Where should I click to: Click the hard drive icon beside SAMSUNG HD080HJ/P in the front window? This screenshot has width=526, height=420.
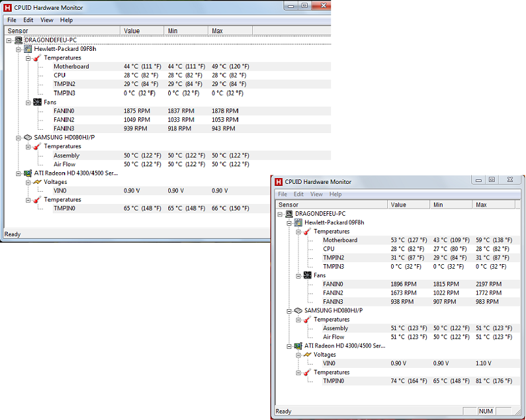298,310
